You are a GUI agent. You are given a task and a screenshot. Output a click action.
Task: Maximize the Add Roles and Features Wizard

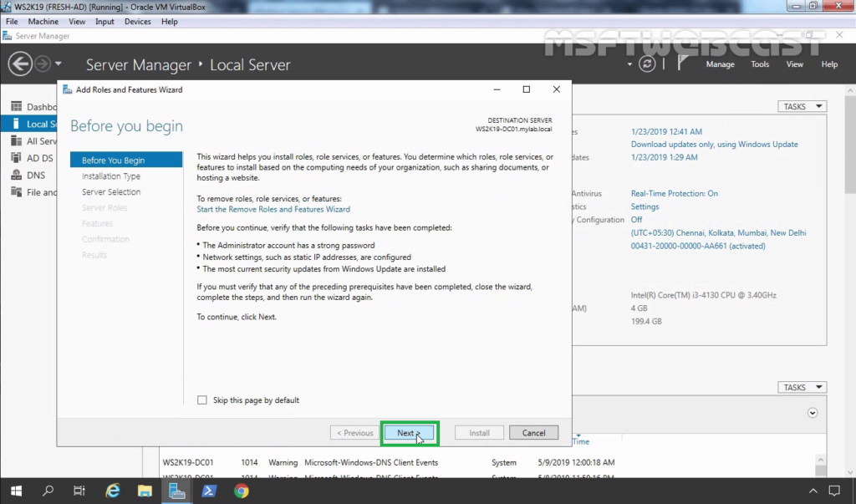pos(527,89)
